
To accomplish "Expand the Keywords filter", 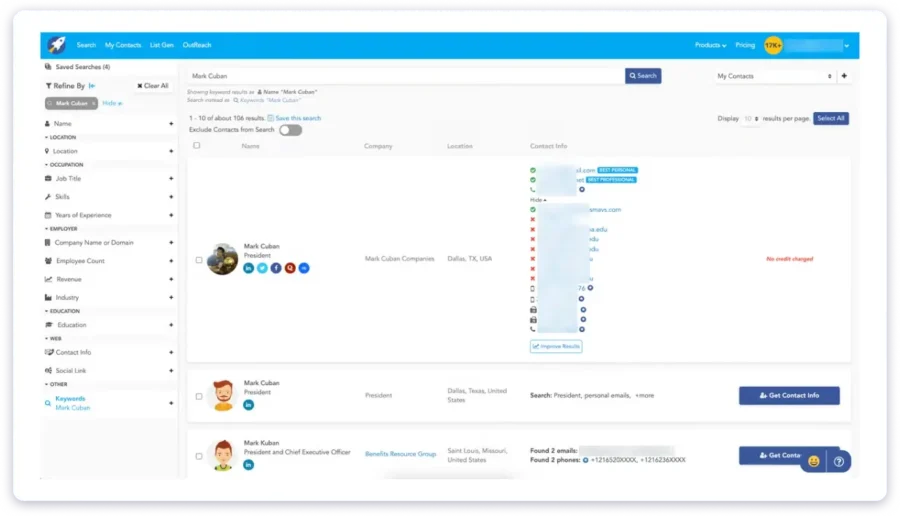I will pyautogui.click(x=171, y=403).
